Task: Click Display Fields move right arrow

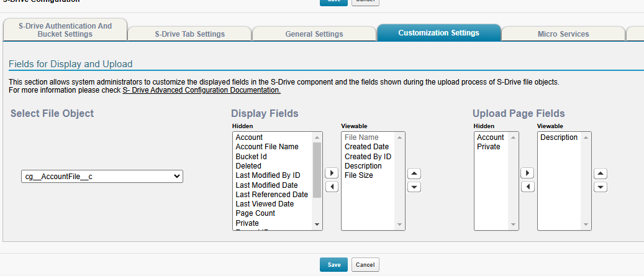Action: pyautogui.click(x=332, y=174)
